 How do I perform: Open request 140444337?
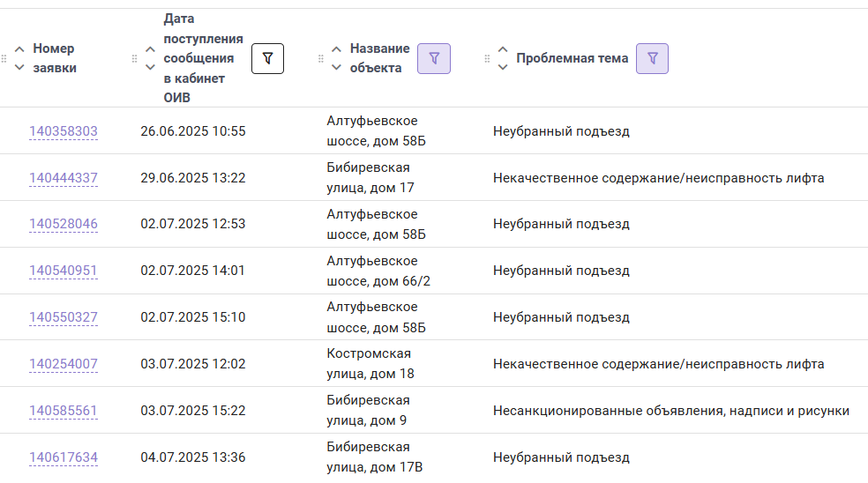point(64,177)
